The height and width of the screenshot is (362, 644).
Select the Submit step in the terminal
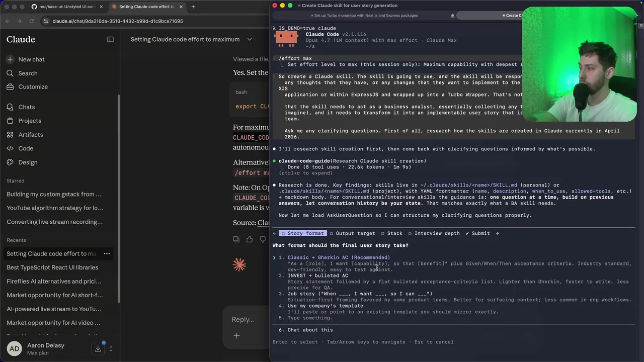coord(477,233)
